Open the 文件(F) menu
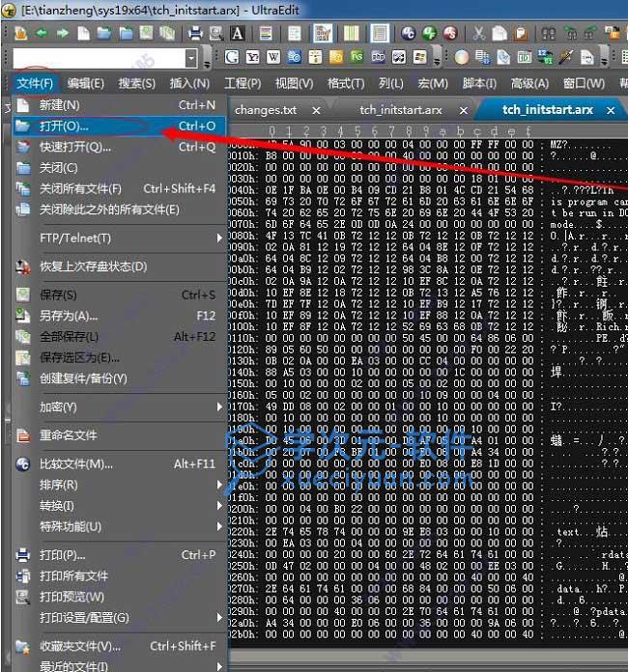Viewport: 628px width, 672px height. [x=35, y=83]
